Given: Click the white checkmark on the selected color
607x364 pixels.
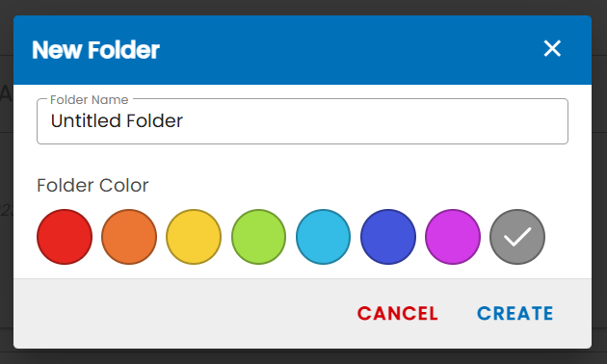Looking at the screenshot, I should pos(517,237).
